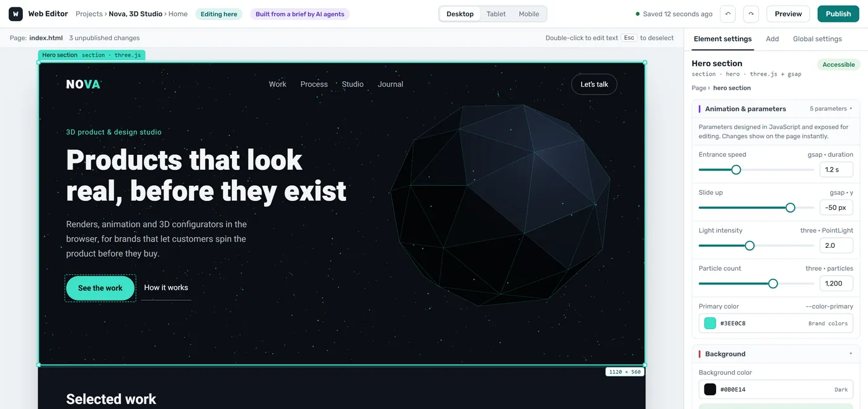The height and width of the screenshot is (409, 868).
Task: Click the #0B0E14 hex value
Action: [x=733, y=390]
